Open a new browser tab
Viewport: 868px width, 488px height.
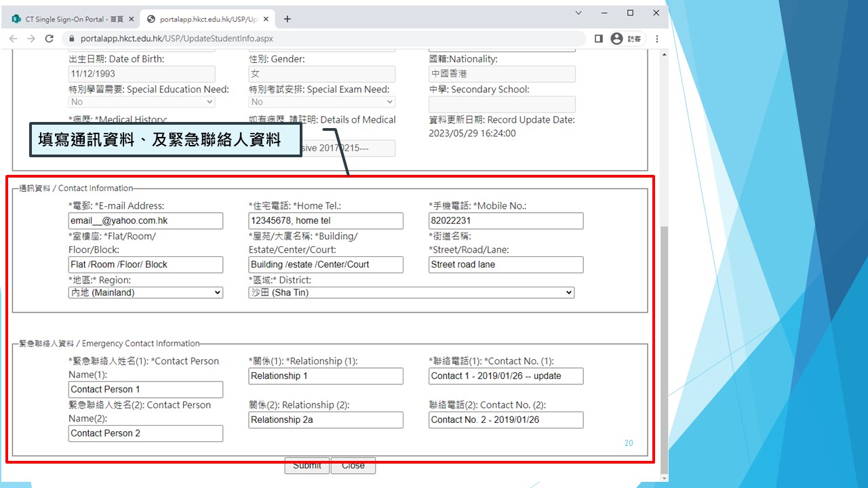[x=288, y=19]
